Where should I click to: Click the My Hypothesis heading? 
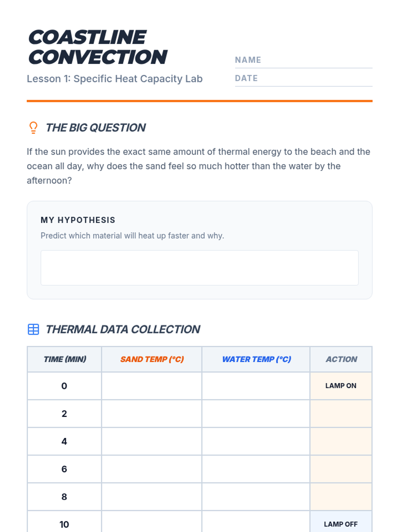(78, 220)
